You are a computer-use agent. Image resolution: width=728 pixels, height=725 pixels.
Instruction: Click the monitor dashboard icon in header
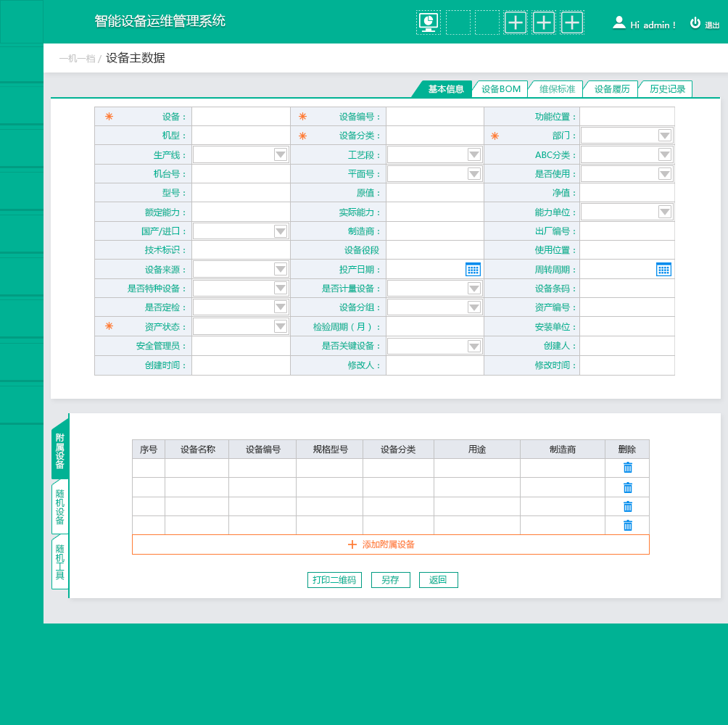tap(428, 22)
